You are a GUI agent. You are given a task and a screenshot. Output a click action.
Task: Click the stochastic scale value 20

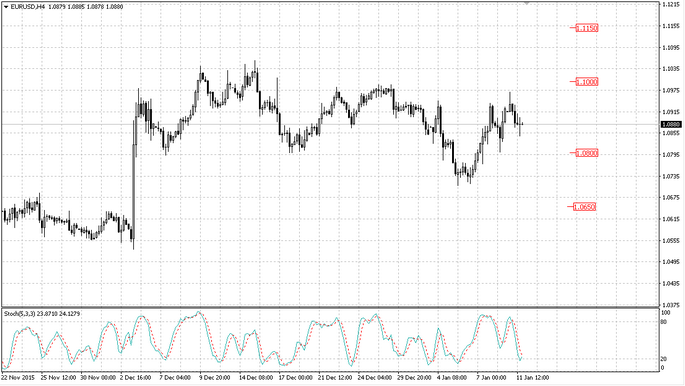tap(664, 359)
